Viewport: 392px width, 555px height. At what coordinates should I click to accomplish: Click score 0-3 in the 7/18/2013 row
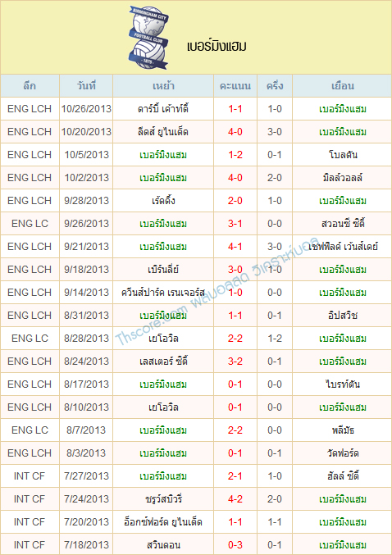click(235, 545)
